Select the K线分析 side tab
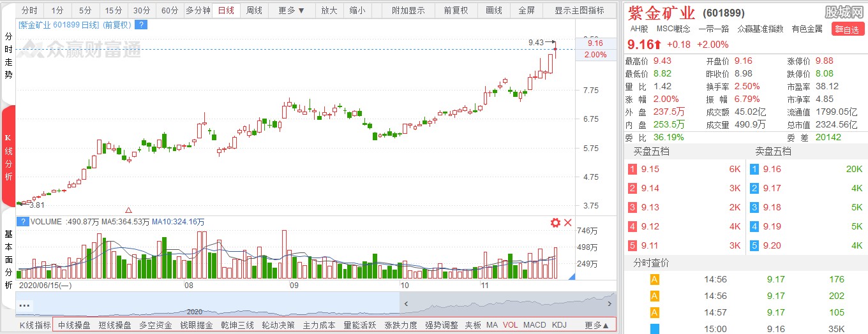Viewport: 868px width, 334px height. (x=9, y=156)
